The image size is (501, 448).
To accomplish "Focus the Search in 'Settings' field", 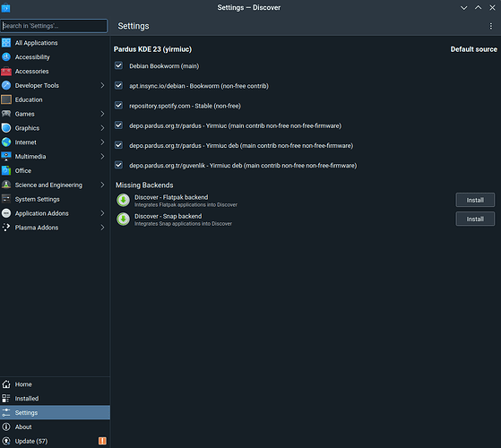I will [x=54, y=26].
